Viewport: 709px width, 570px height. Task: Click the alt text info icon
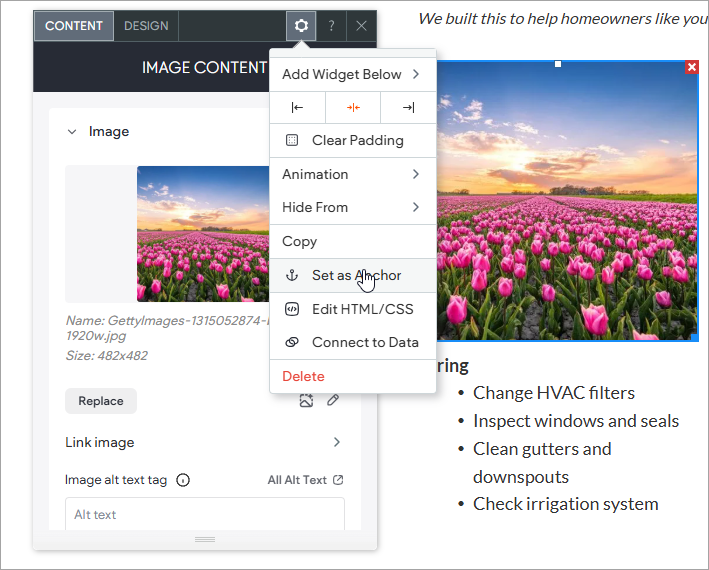pos(183,480)
